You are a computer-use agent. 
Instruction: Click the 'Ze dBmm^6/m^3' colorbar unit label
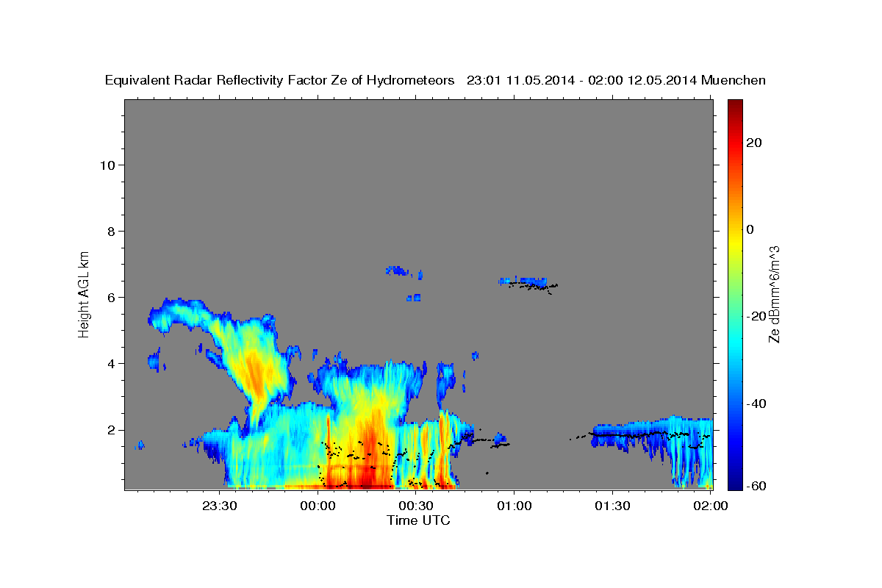774,294
